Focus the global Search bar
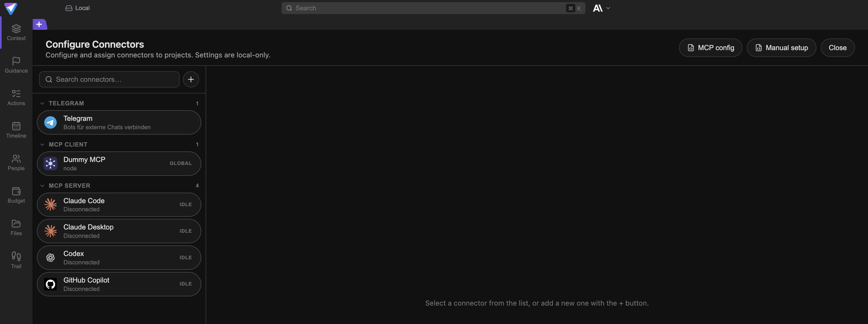 click(433, 8)
